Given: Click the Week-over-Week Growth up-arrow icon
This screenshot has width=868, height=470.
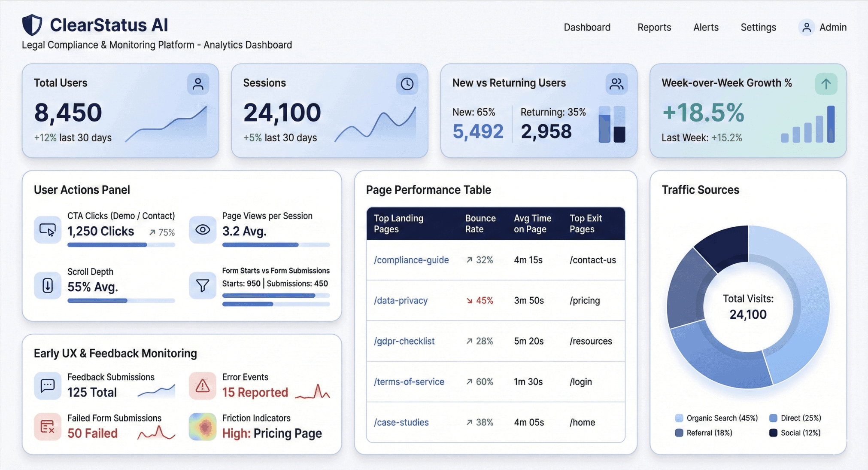Looking at the screenshot, I should click(x=826, y=84).
